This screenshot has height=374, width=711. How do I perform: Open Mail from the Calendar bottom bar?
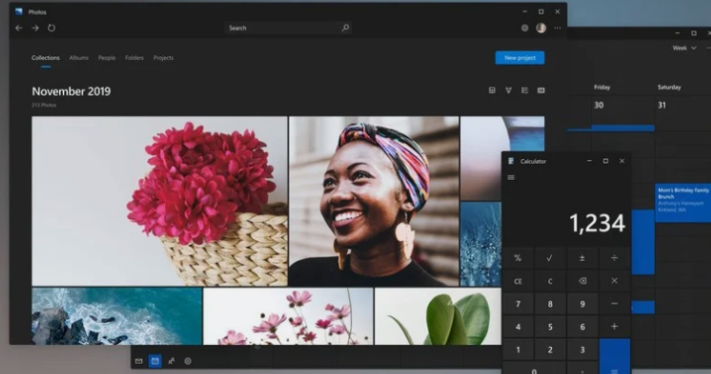139,361
